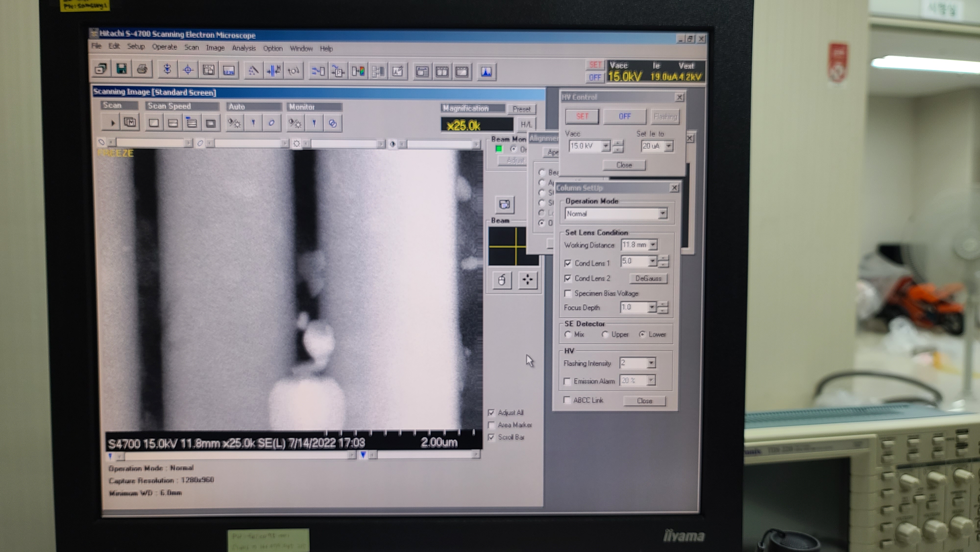Uncheck the Cond Lens 1 checkbox

(568, 263)
